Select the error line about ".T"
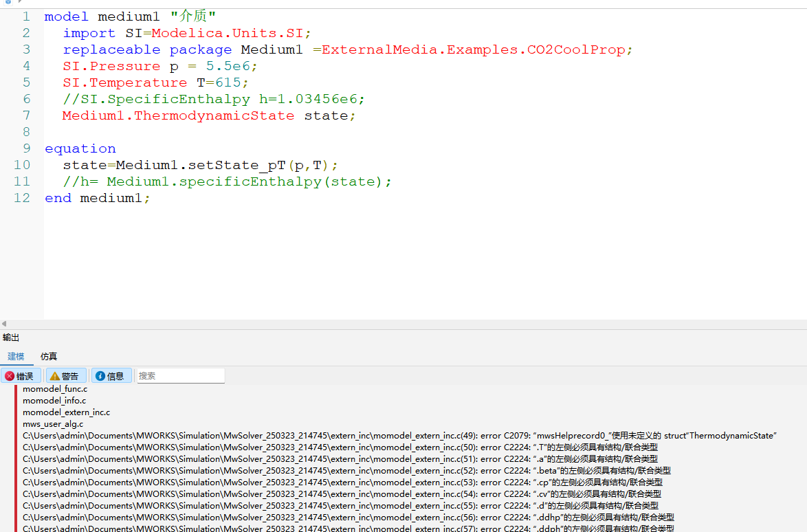807x532 pixels. pyautogui.click(x=340, y=447)
